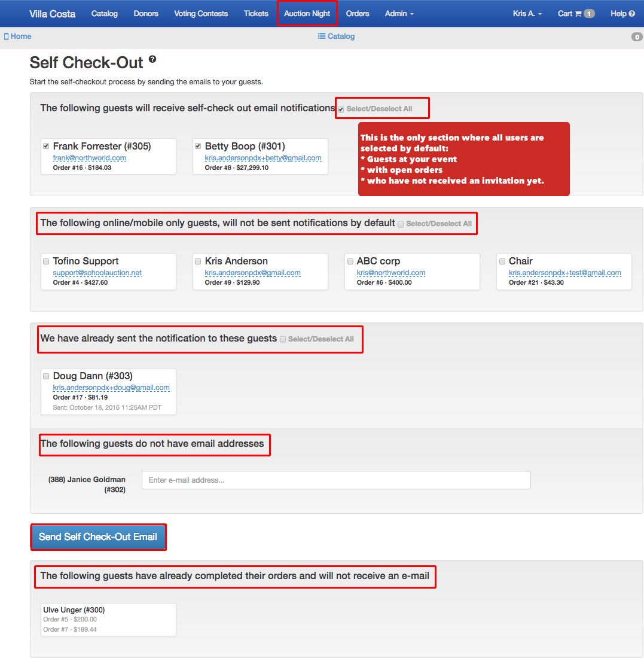Click the Cart shopping cart icon
644x658 pixels.
(x=578, y=14)
